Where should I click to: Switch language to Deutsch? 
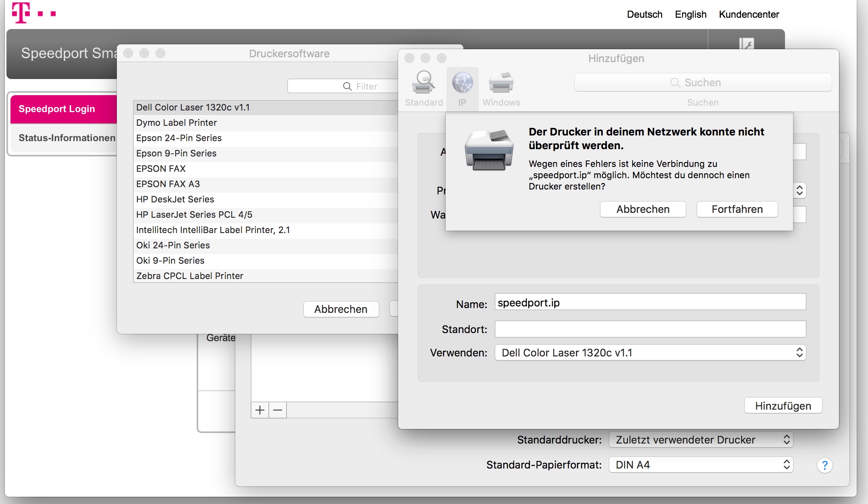tap(644, 15)
